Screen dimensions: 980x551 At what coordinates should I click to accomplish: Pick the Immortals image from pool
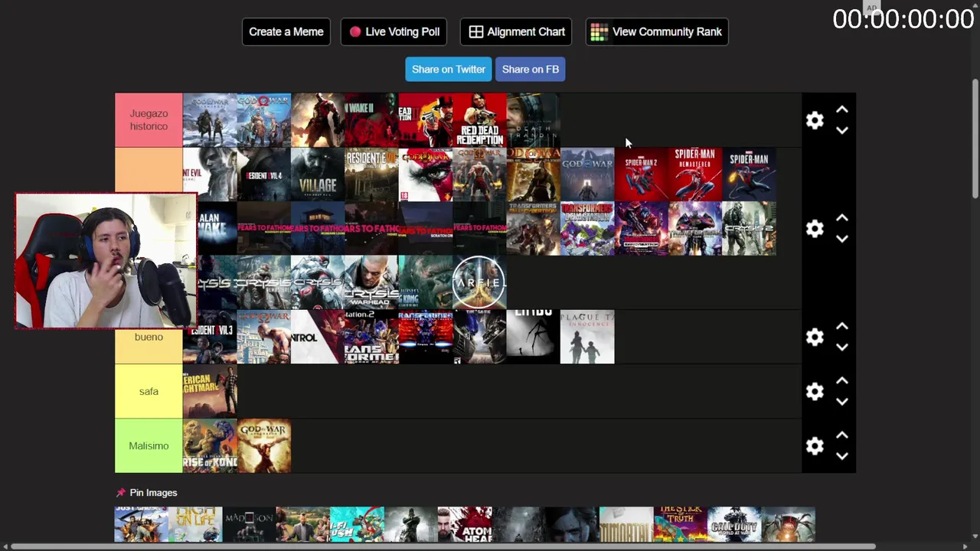point(626,524)
